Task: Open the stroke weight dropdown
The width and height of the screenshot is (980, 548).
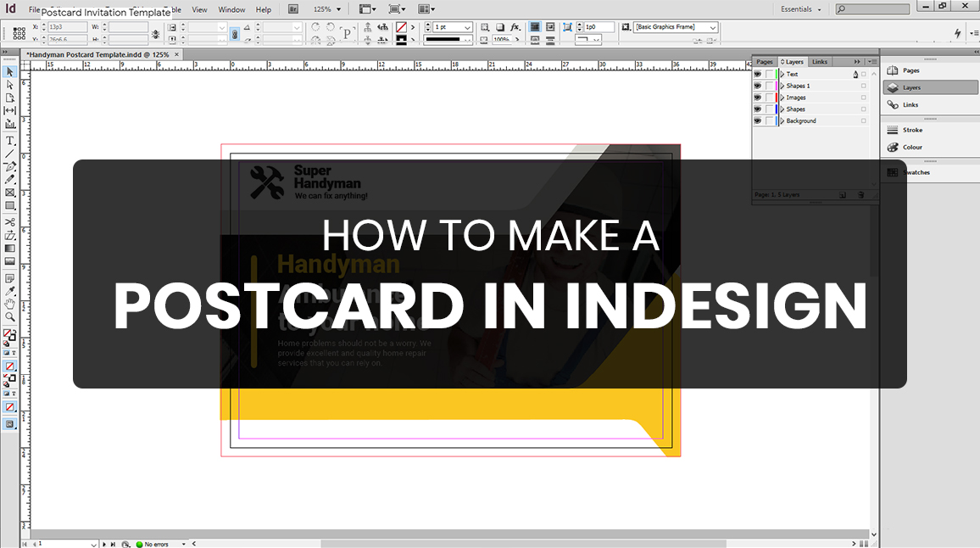Action: [x=469, y=26]
